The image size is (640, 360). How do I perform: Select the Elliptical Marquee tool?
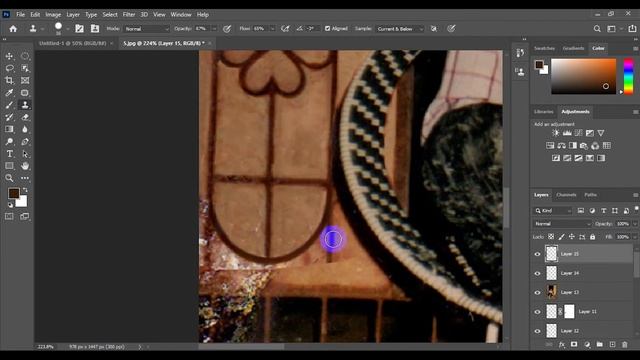pos(25,56)
